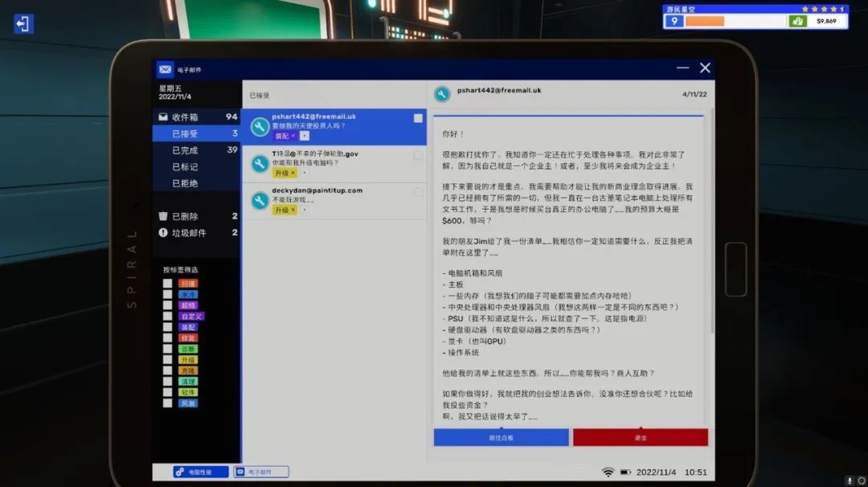Click the gold star rating at top right

pos(823,9)
